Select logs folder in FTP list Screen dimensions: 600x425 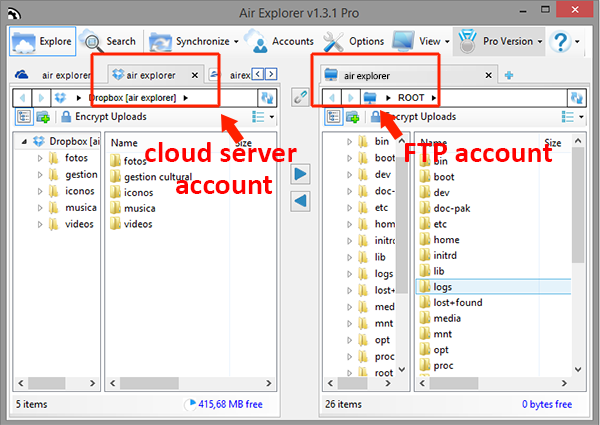point(493,287)
